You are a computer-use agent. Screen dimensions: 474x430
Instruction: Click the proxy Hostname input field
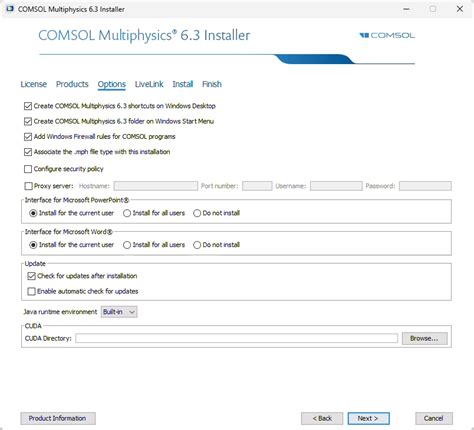point(156,186)
